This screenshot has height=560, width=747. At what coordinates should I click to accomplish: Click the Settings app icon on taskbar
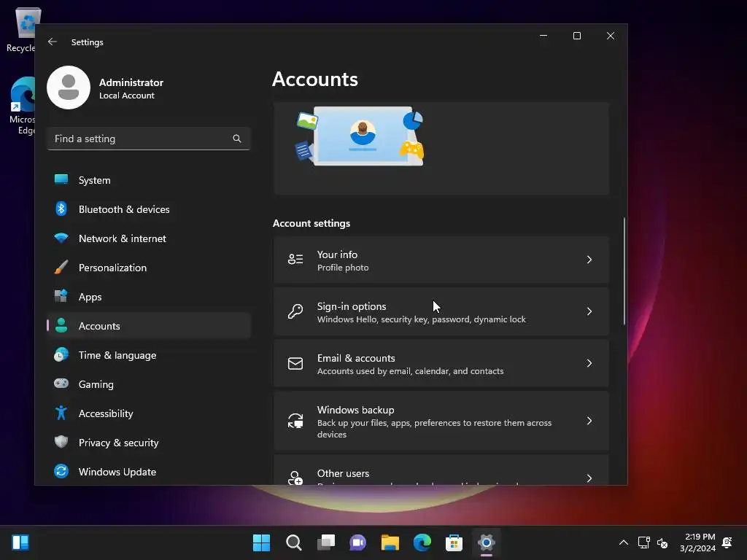486,542
